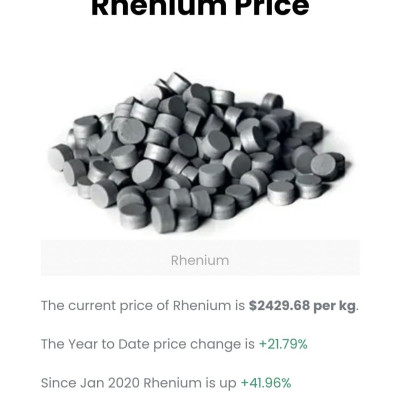Select the bold $2429.68 per kg price

[x=302, y=306]
